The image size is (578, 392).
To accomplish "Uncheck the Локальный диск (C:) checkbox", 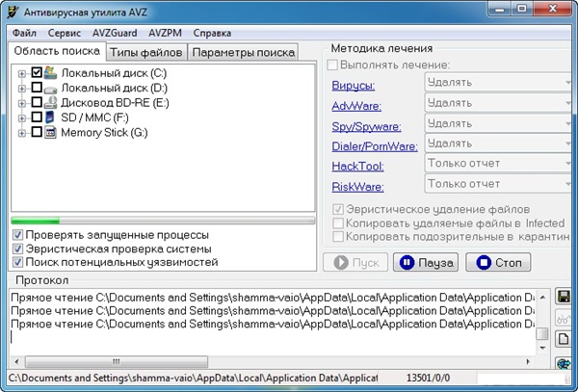I will click(37, 72).
